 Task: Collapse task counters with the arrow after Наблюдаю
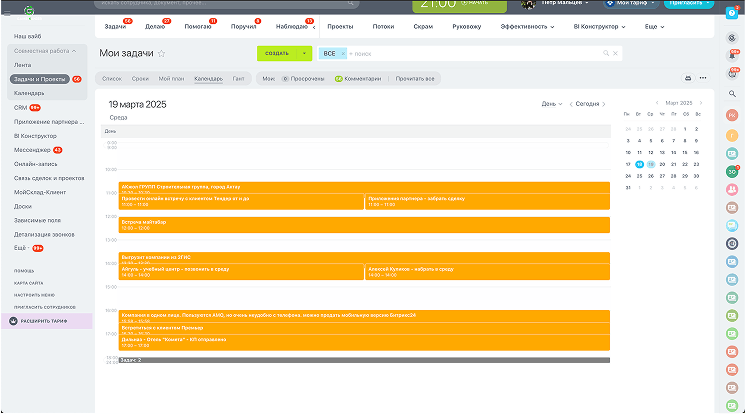click(x=314, y=28)
